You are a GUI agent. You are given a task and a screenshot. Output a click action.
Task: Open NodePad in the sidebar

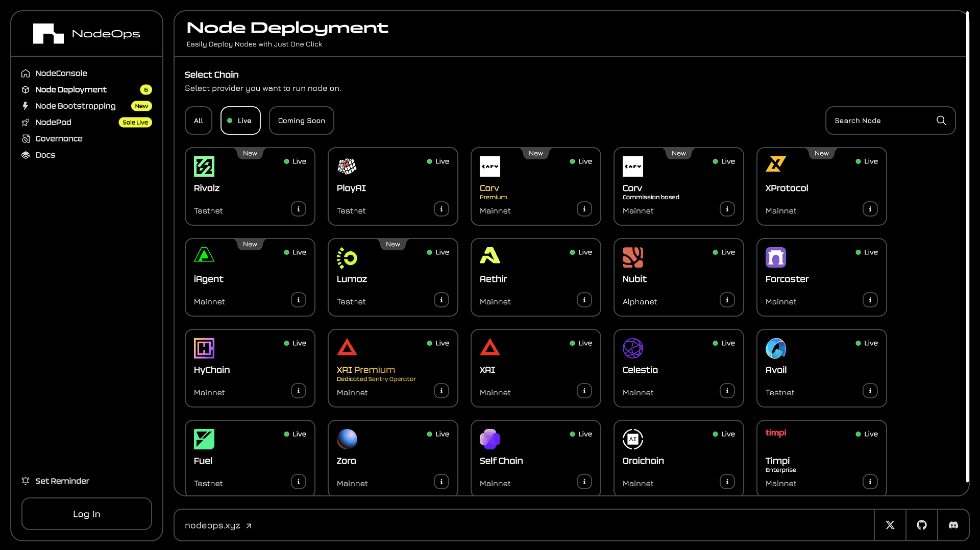[x=54, y=122]
